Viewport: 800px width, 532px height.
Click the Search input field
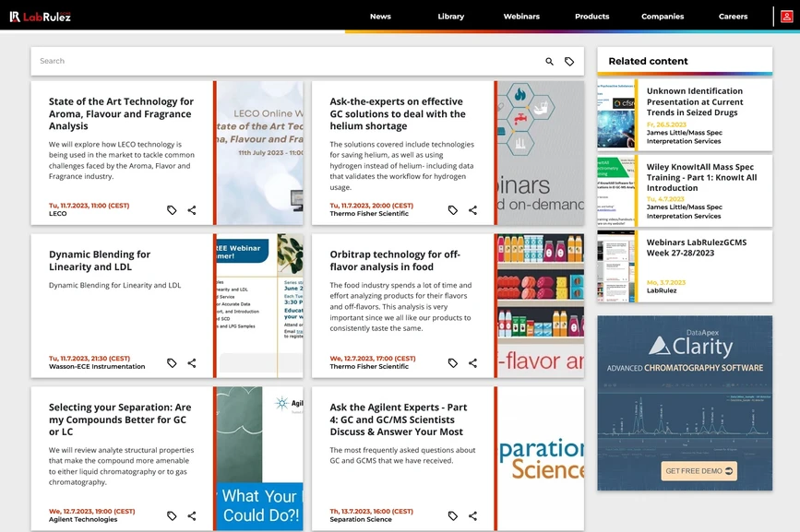(x=286, y=61)
